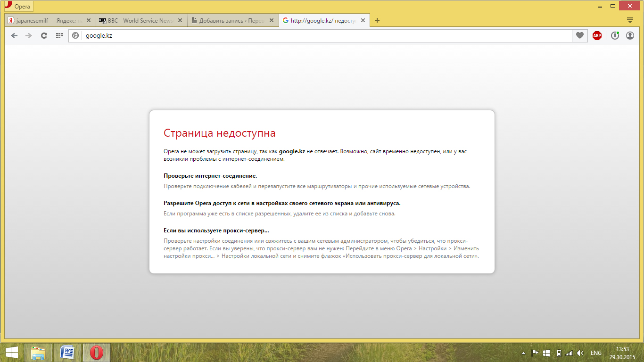Image resolution: width=644 pixels, height=362 pixels.
Task: Close the BBC World Service tab
Action: click(180, 21)
